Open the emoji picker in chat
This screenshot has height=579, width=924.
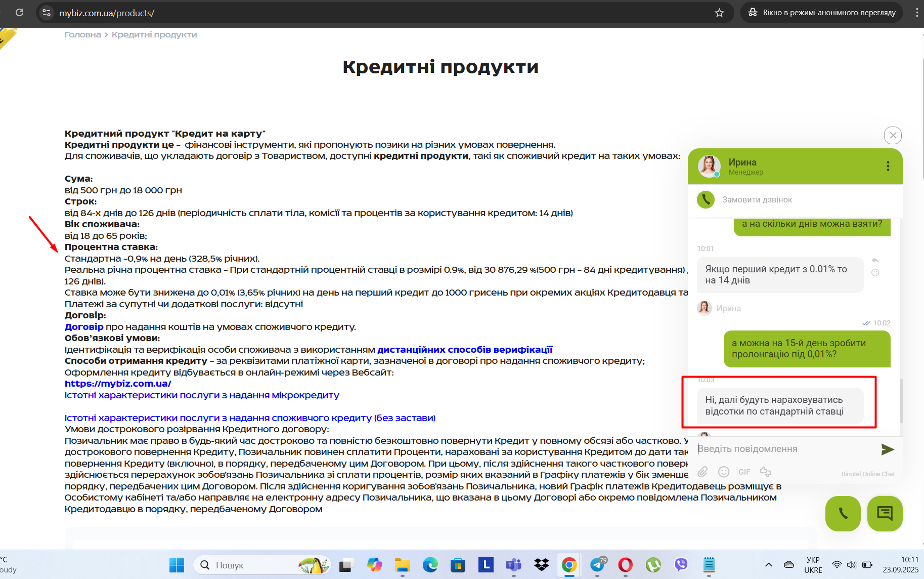(724, 472)
